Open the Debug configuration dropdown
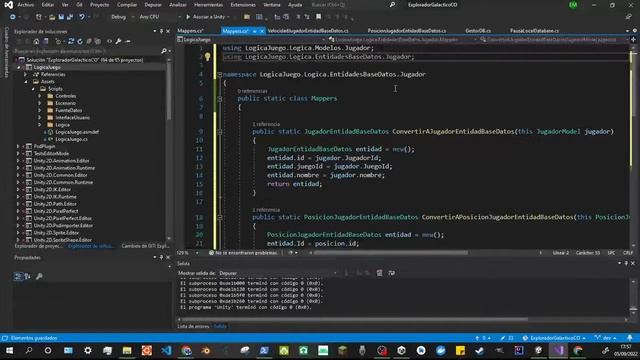 click(x=122, y=17)
